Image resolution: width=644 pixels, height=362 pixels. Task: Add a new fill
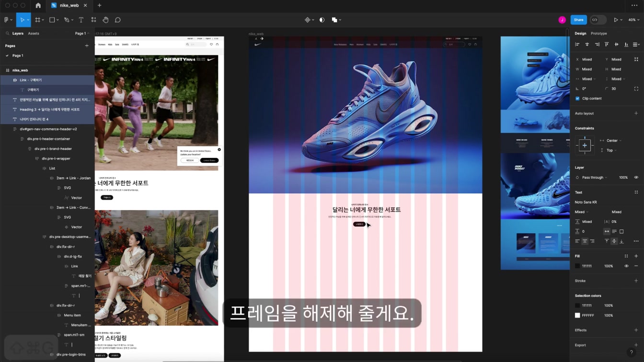(636, 256)
